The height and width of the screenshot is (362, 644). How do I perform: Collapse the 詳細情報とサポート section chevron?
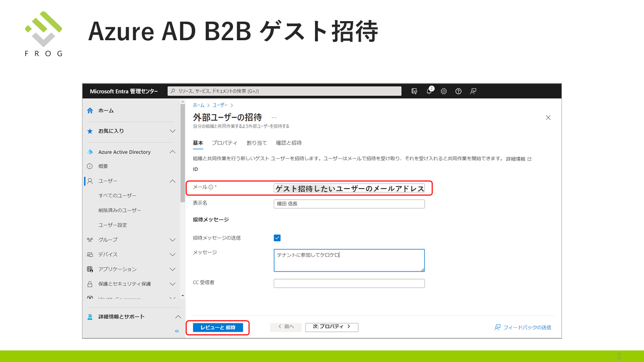(x=178, y=317)
